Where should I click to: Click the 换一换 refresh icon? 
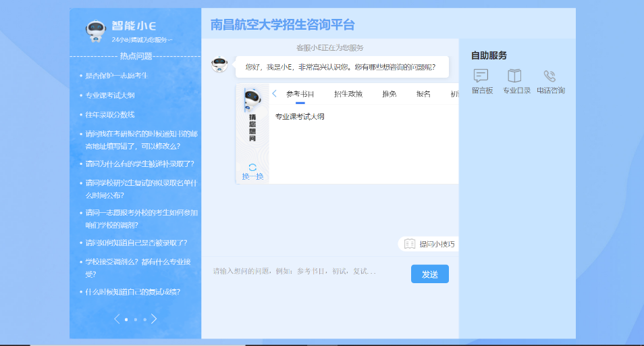pyautogui.click(x=252, y=167)
